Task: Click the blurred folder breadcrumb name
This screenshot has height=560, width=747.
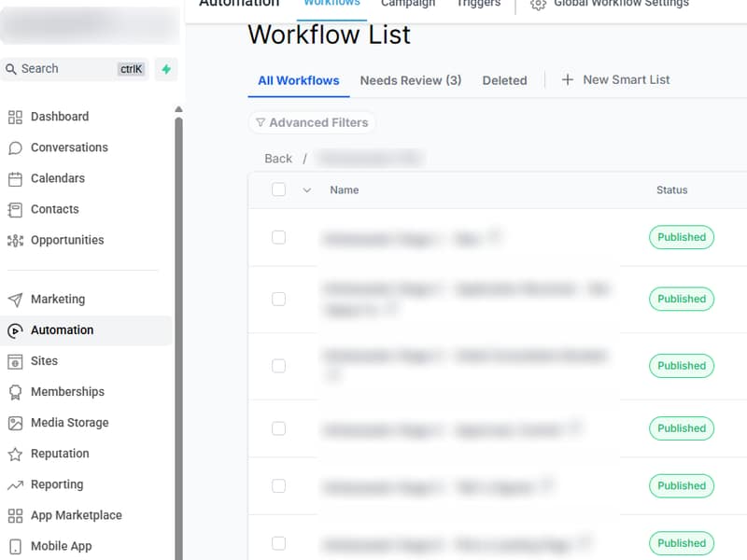Action: coord(371,159)
